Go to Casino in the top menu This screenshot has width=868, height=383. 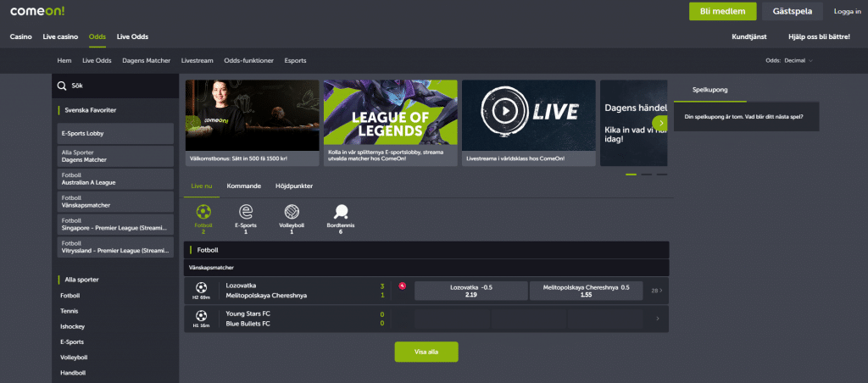pyautogui.click(x=21, y=36)
